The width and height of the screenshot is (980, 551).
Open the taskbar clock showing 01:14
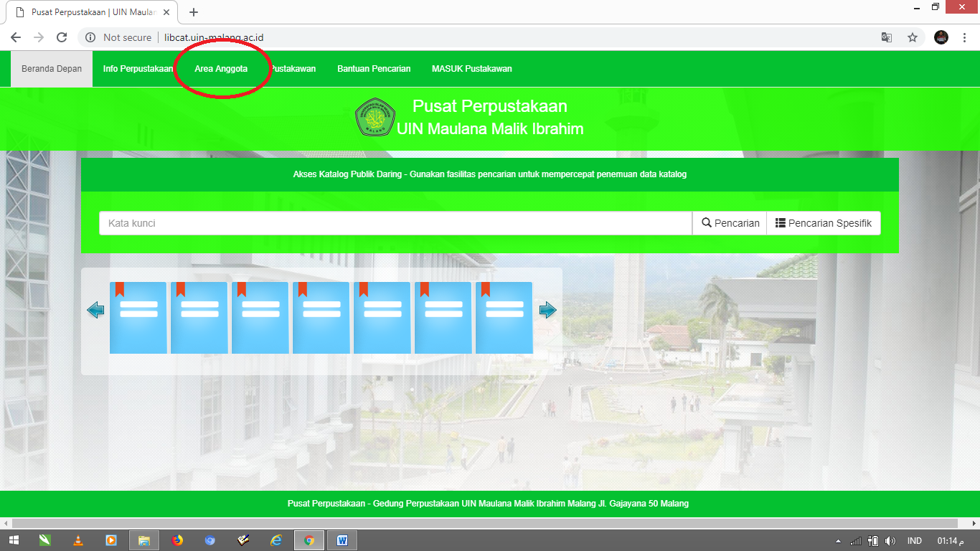951,541
